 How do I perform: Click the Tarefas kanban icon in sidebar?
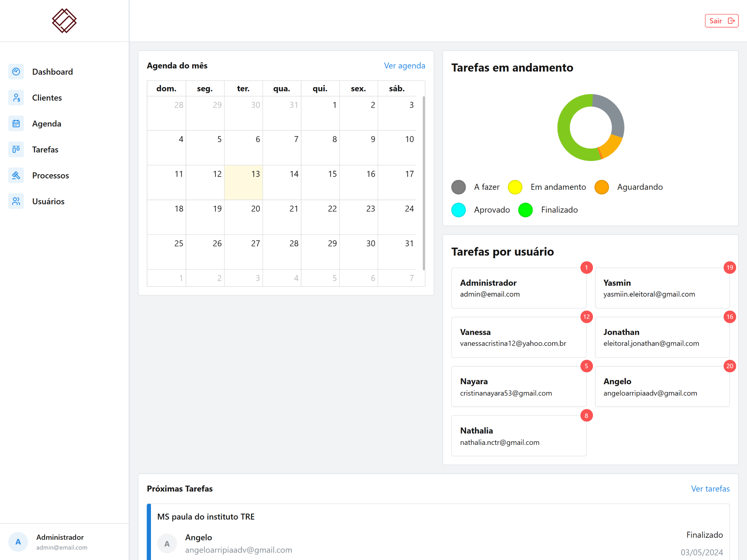click(x=16, y=149)
